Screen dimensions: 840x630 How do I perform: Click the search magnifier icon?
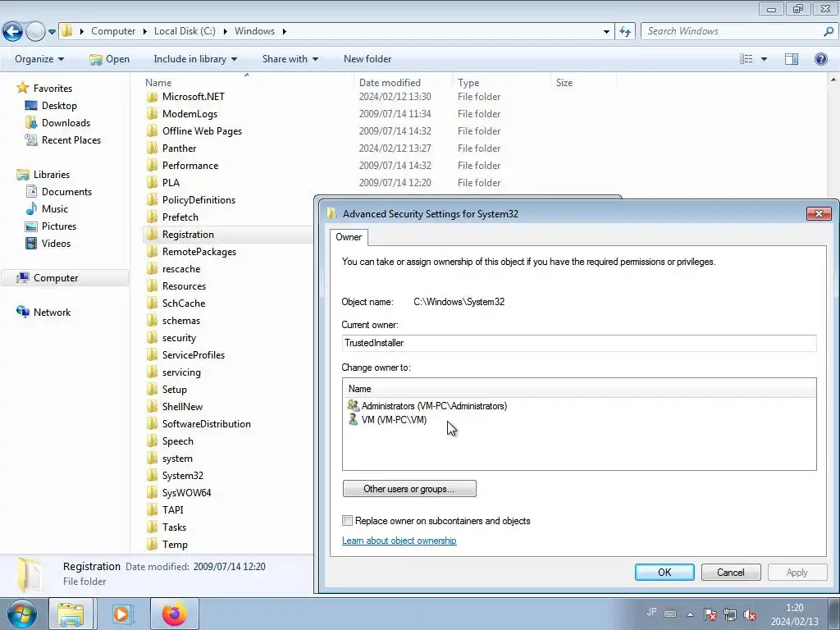(x=829, y=32)
